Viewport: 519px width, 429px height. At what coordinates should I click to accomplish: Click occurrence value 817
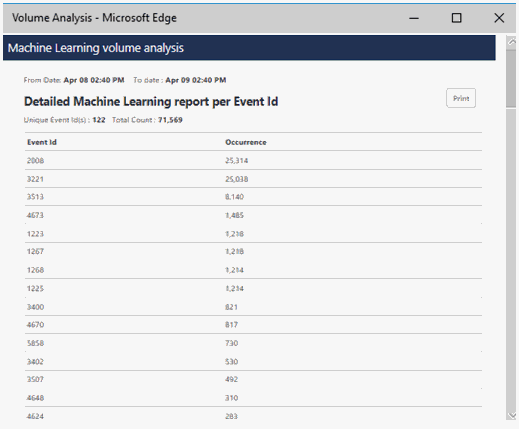tap(231, 324)
